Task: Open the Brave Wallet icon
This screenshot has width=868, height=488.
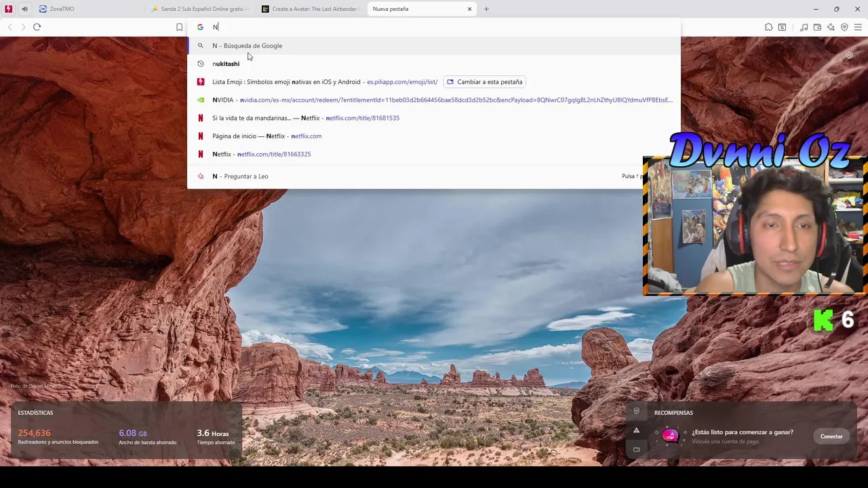Action: [817, 27]
